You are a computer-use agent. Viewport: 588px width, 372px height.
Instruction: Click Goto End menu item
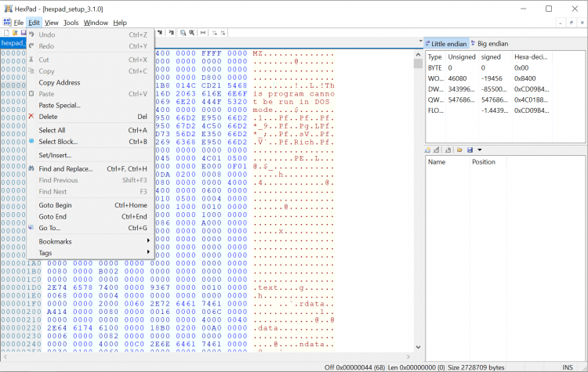53,216
